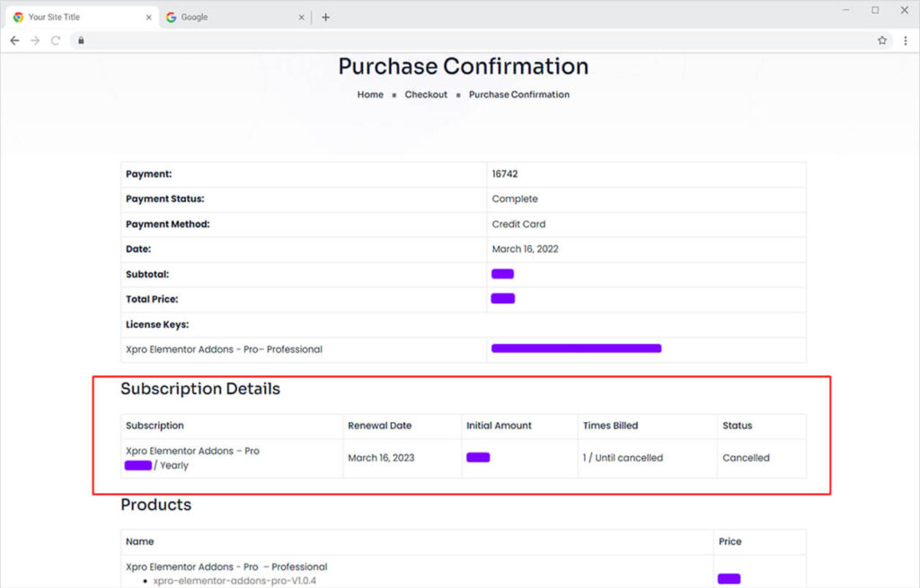Open a new tab with the plus button
The height and width of the screenshot is (588, 920).
point(325,17)
